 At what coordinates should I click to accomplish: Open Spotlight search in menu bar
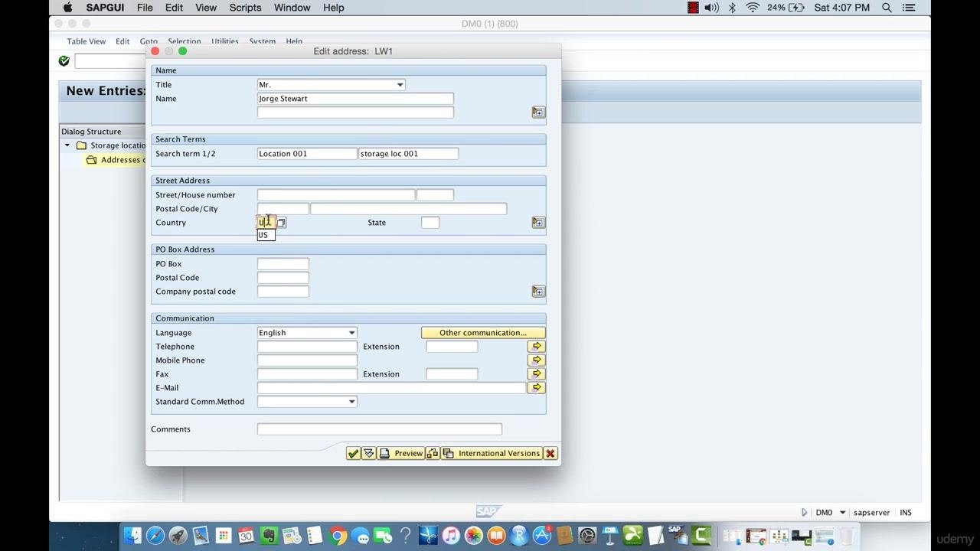[887, 8]
